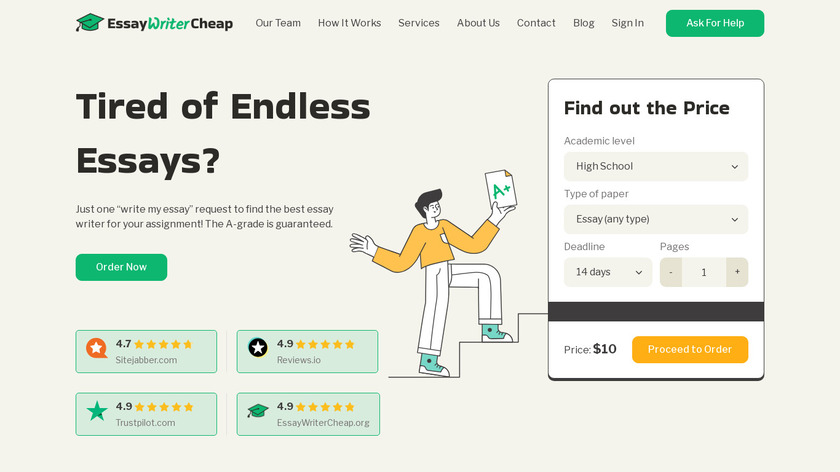Click the Sitejabber orange star icon
The width and height of the screenshot is (840, 472).
96,348
